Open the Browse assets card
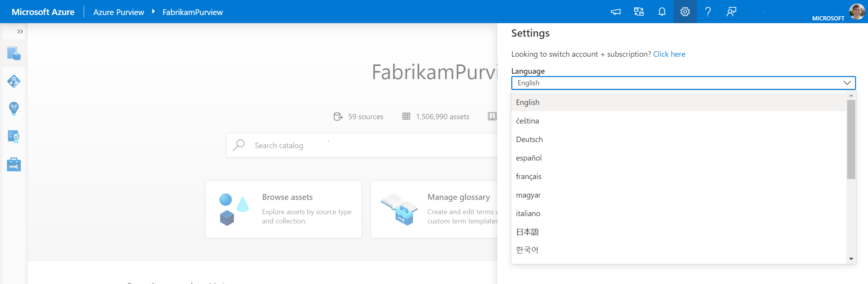This screenshot has height=284, width=868. [x=283, y=209]
